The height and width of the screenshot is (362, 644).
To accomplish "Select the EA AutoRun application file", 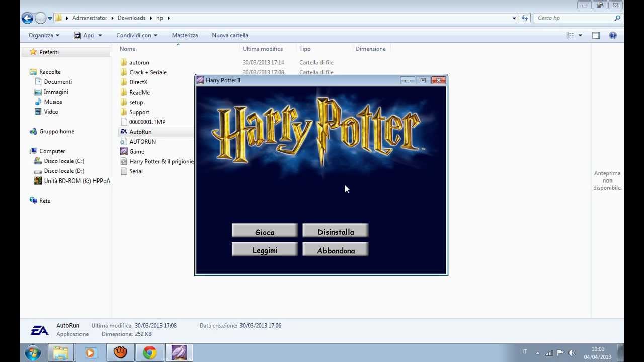I will pyautogui.click(x=140, y=132).
